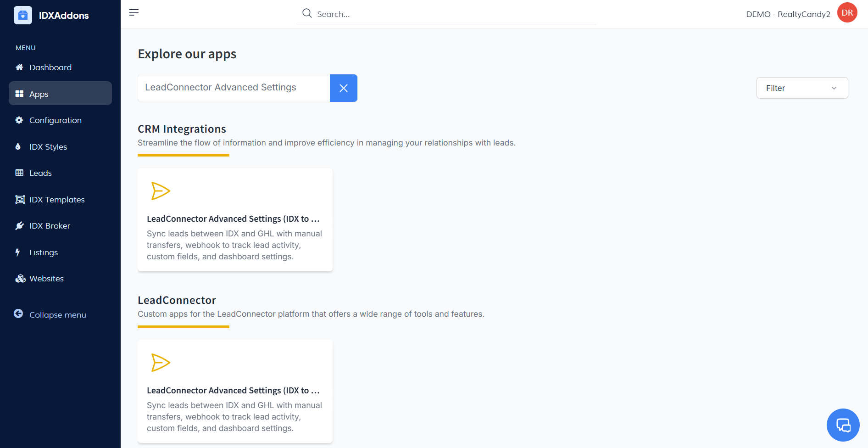Click the paper plane icon under CRM Integrations
Viewport: 868px width, 448px height.
click(161, 191)
